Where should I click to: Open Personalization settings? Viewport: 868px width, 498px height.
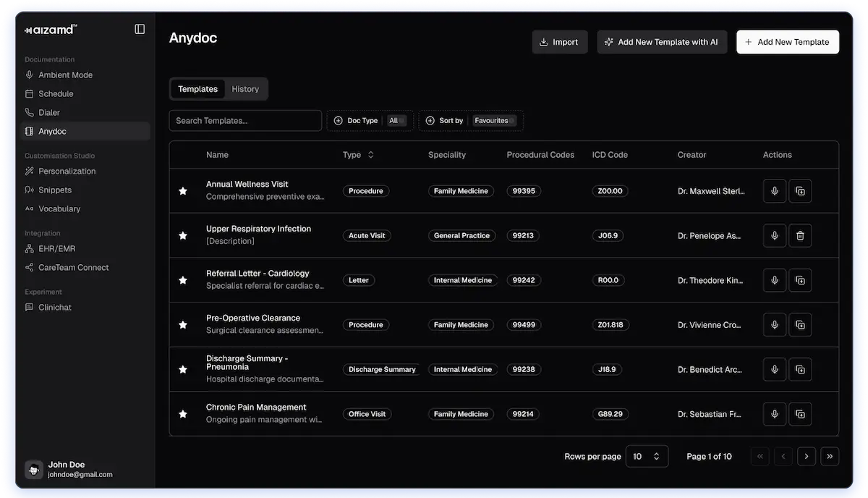click(x=87, y=171)
